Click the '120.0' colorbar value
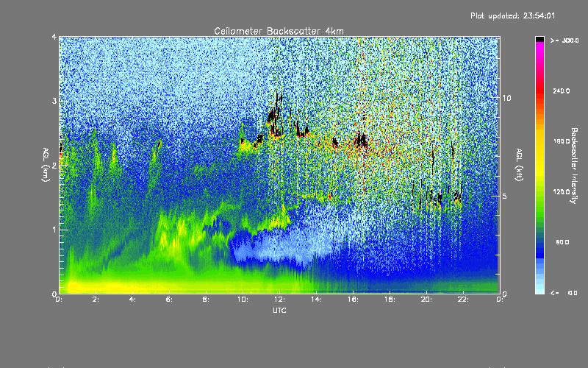 click(562, 192)
